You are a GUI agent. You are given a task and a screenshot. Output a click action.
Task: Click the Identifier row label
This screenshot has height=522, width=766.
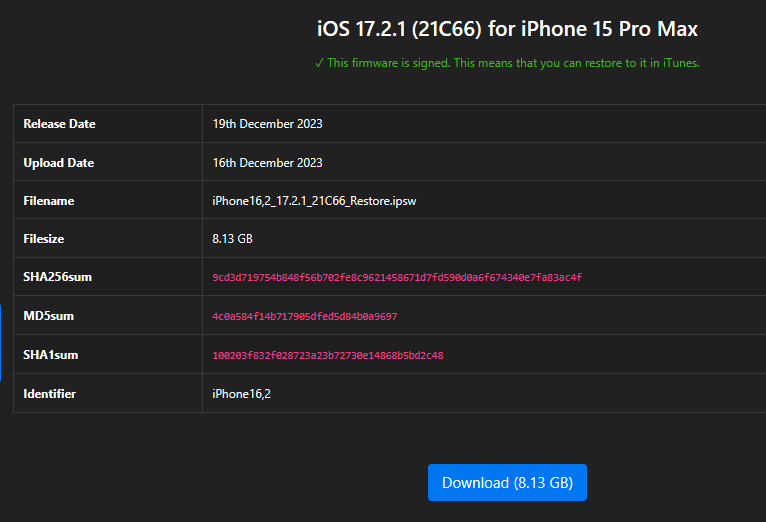pyautogui.click(x=49, y=394)
